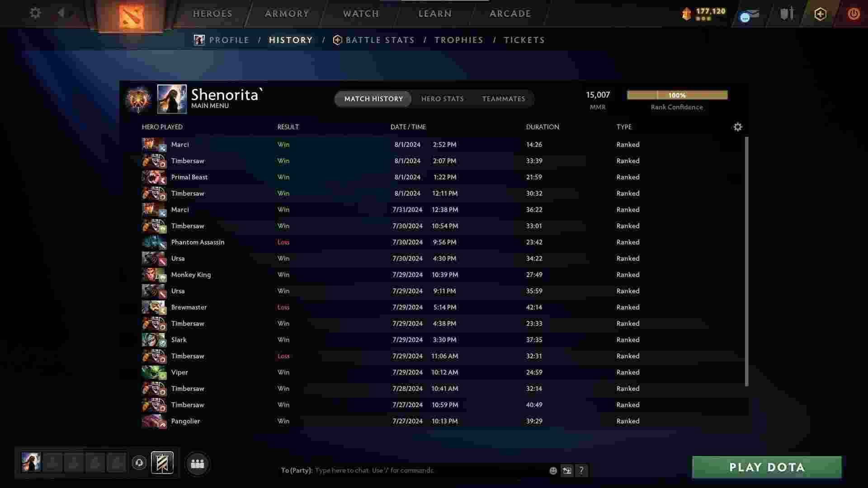This screenshot has height=488, width=868.
Task: Select the Match History view toggle
Action: (373, 99)
